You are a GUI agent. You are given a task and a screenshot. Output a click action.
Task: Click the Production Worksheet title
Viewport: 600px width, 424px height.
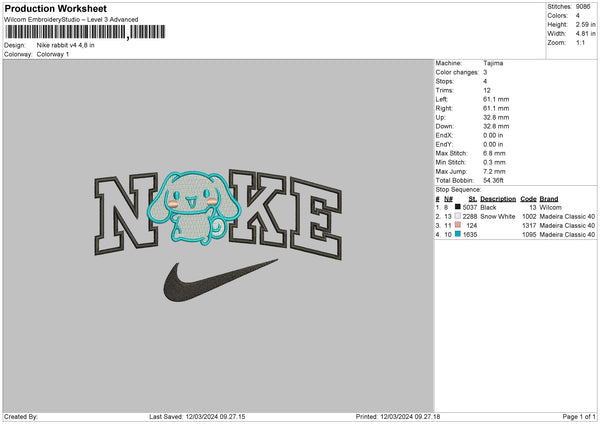[55, 8]
